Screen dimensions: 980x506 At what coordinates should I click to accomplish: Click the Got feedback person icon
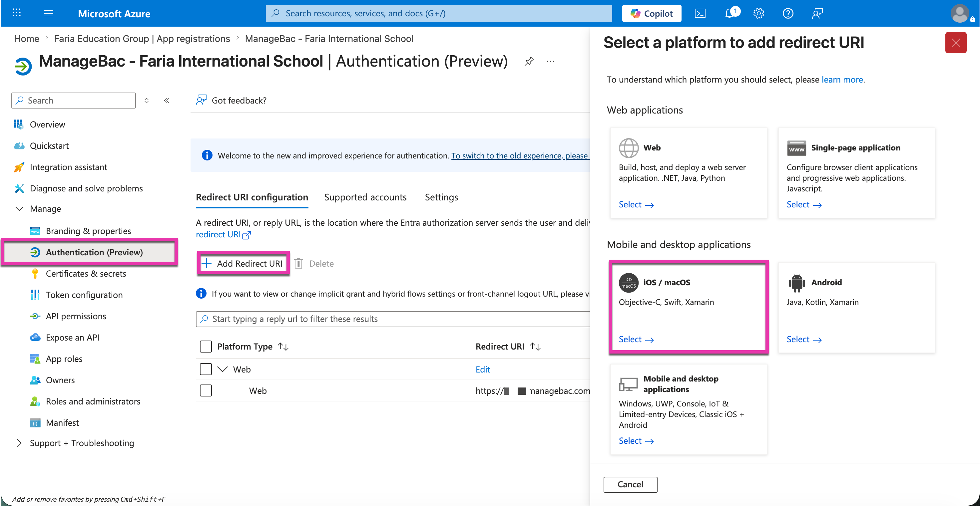(x=201, y=100)
